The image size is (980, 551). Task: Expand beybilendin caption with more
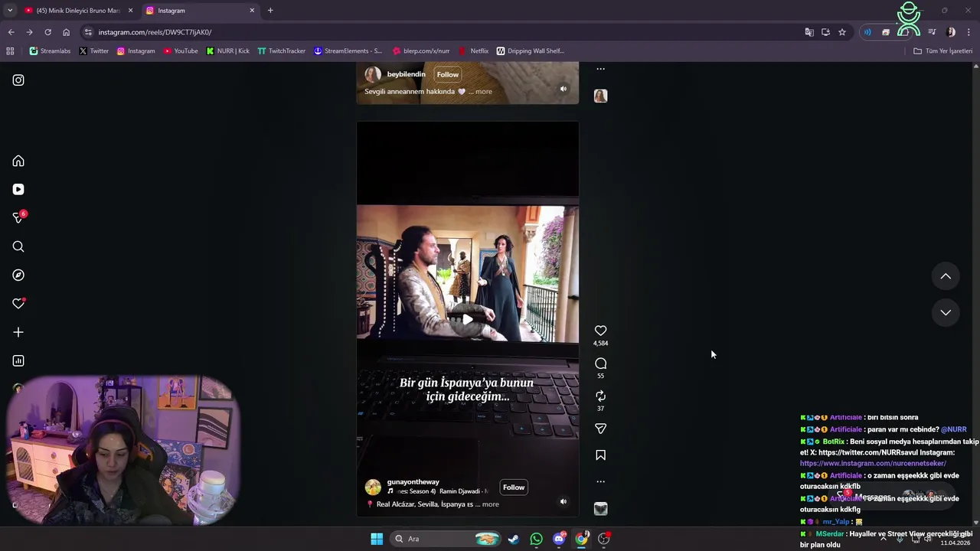pyautogui.click(x=484, y=91)
